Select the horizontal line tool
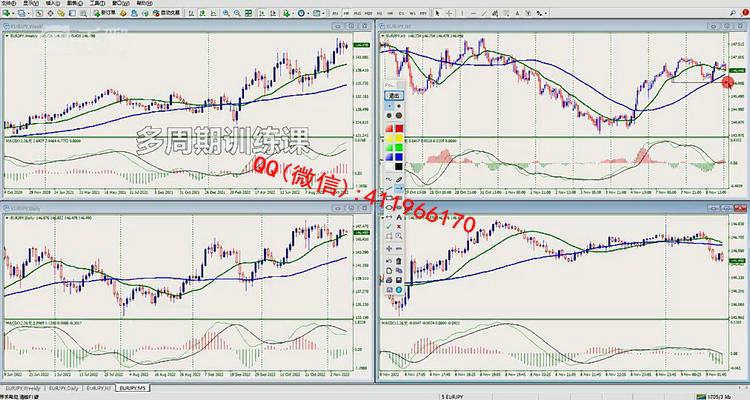Image resolution: width=750 pixels, height=400 pixels. [474, 13]
